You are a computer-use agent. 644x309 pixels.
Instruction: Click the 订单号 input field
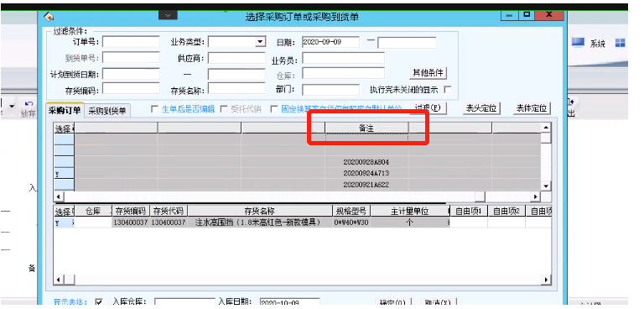[x=131, y=42]
